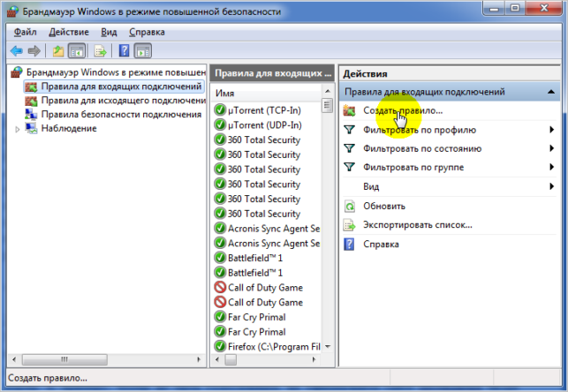Click the Back arrow toolbar icon
568x392 pixels.
click(16, 50)
